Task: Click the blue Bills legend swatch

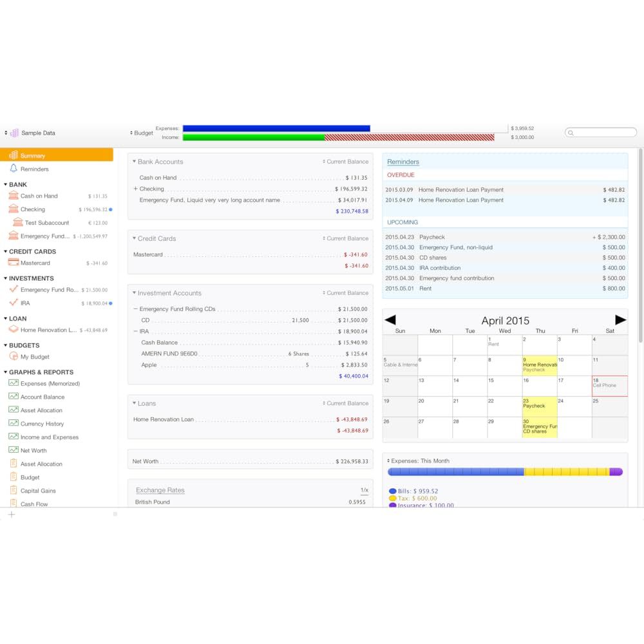Action: click(392, 491)
